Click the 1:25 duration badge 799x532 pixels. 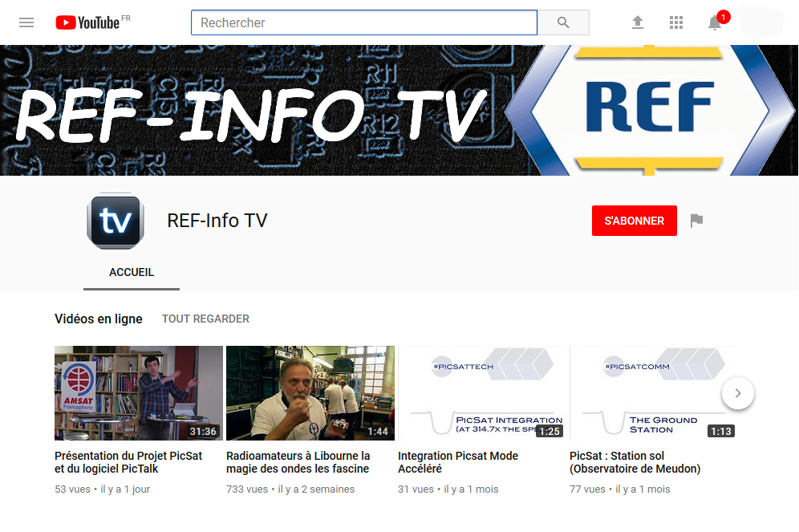(550, 432)
